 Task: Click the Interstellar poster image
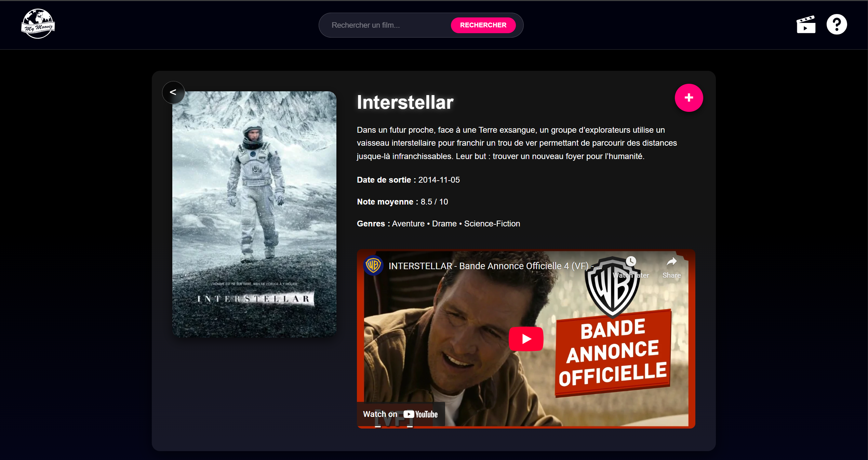(254, 214)
